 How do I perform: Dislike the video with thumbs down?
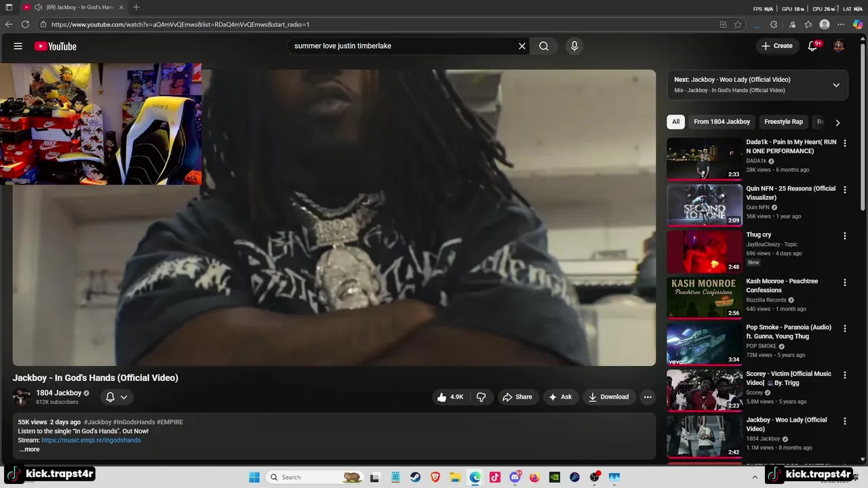coord(481,397)
